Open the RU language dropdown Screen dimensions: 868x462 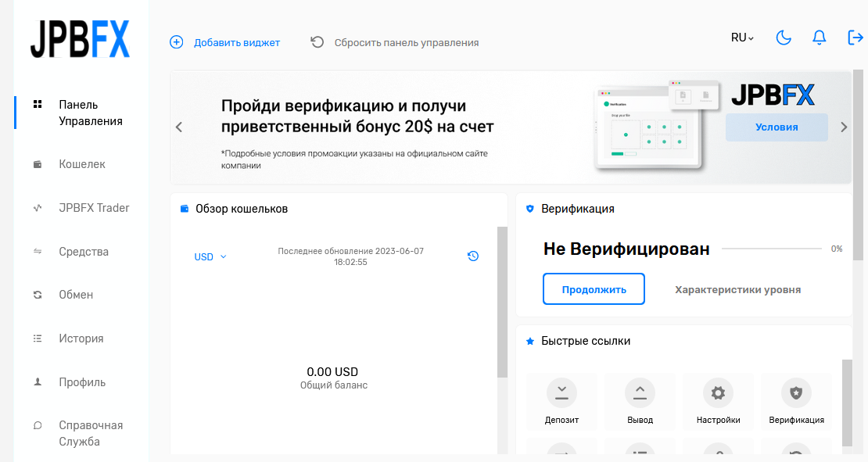tap(742, 38)
